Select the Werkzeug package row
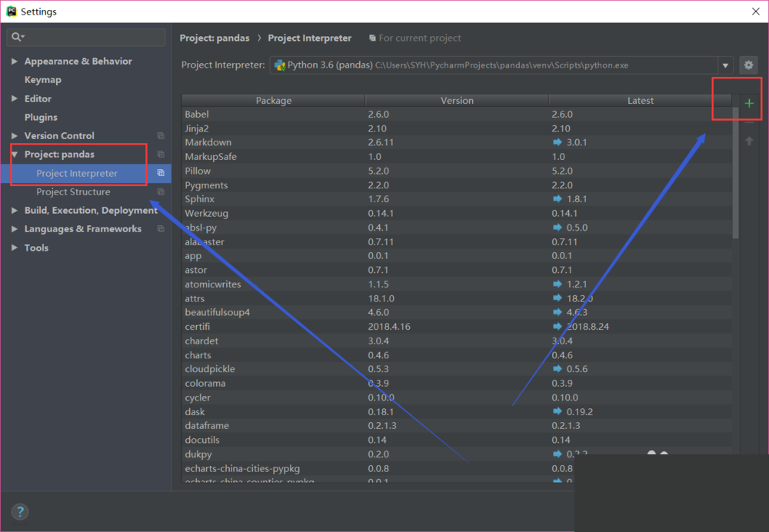The width and height of the screenshot is (769, 532). click(x=457, y=213)
